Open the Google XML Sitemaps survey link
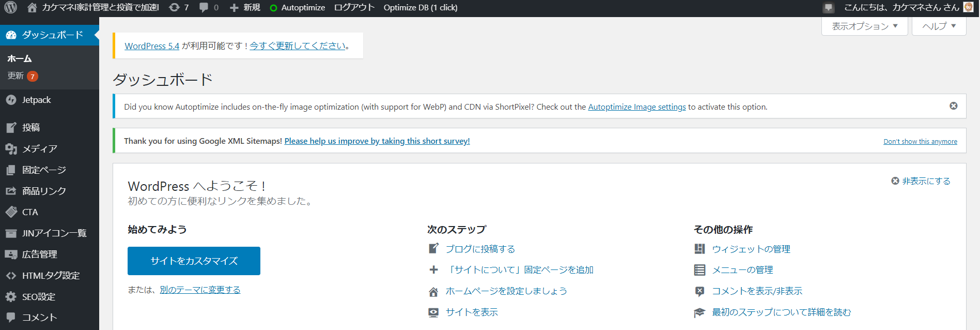980x330 pixels. (377, 141)
